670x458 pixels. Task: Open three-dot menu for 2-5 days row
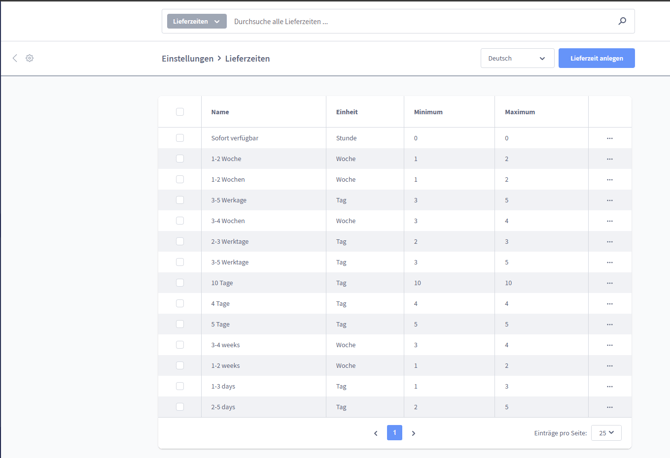pyautogui.click(x=609, y=407)
